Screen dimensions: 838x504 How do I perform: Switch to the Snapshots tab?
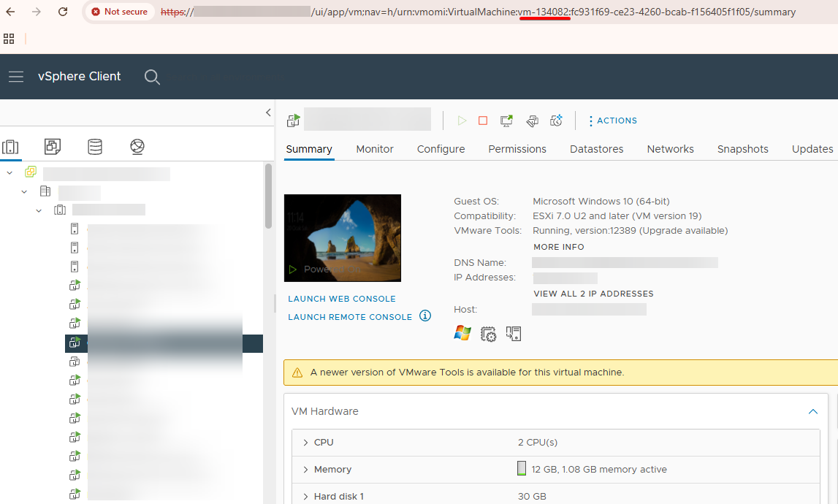coord(742,149)
